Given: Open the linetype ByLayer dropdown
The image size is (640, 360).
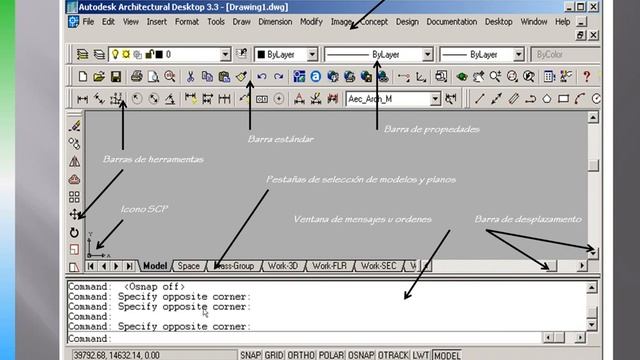Looking at the screenshot, I should coord(427,54).
